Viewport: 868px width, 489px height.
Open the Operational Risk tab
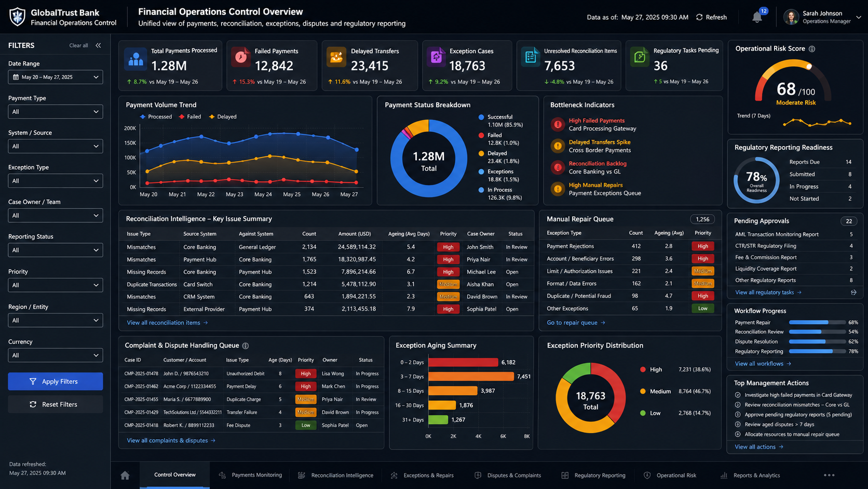[670, 475]
